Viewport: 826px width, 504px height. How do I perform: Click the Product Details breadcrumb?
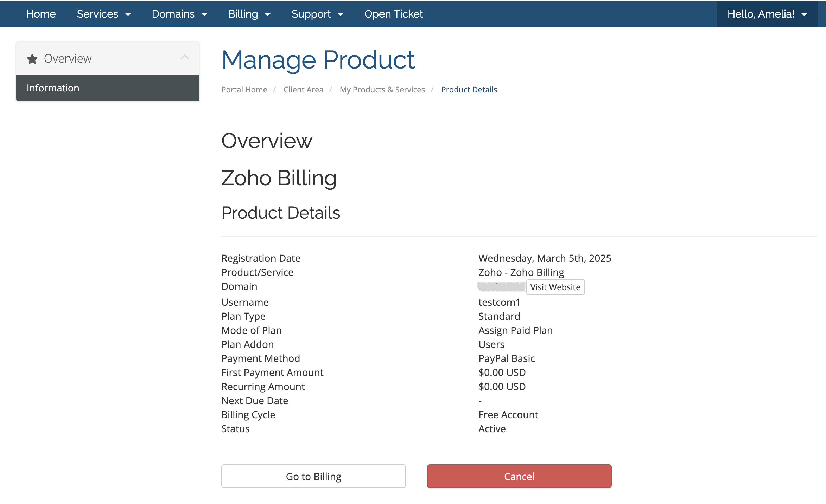tap(469, 90)
